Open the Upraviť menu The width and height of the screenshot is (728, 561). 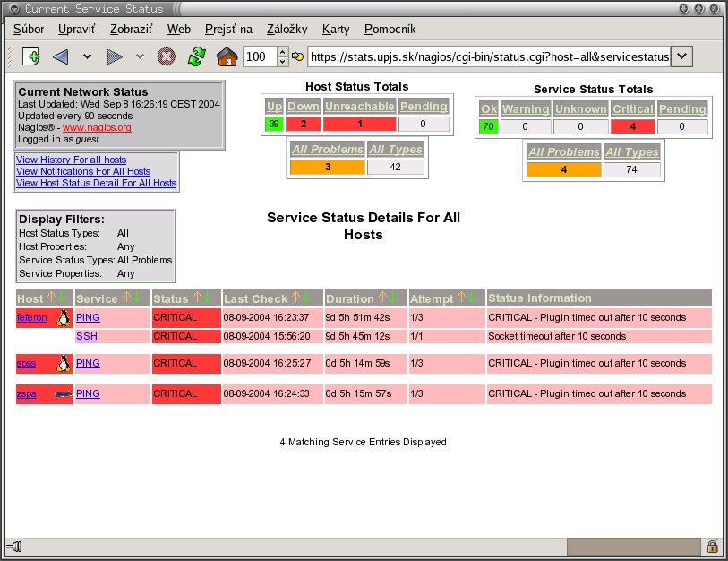click(77, 30)
